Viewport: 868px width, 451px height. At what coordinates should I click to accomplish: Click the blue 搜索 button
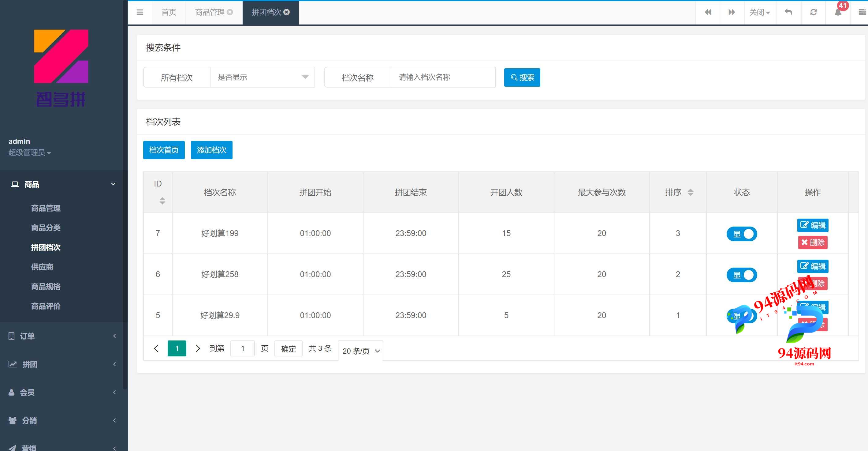click(x=522, y=77)
